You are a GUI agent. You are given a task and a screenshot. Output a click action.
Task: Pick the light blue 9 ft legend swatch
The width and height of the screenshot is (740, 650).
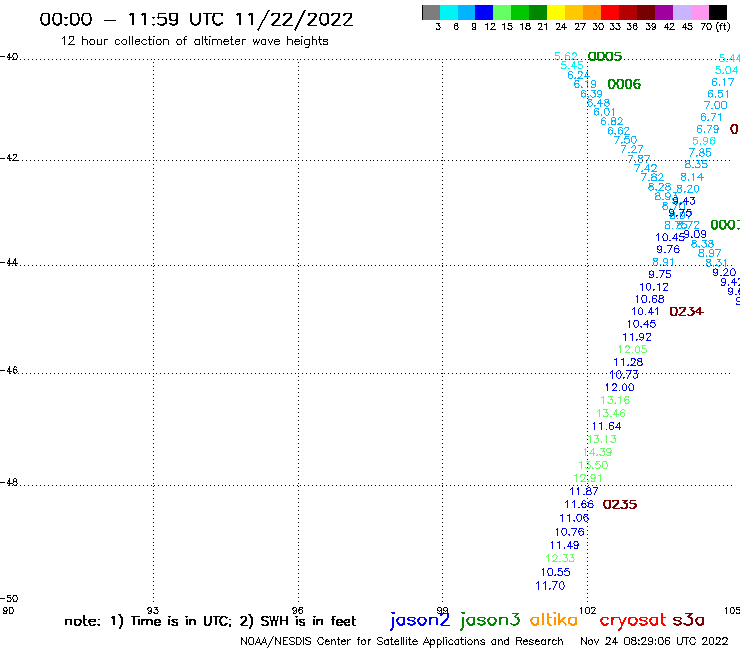point(467,12)
